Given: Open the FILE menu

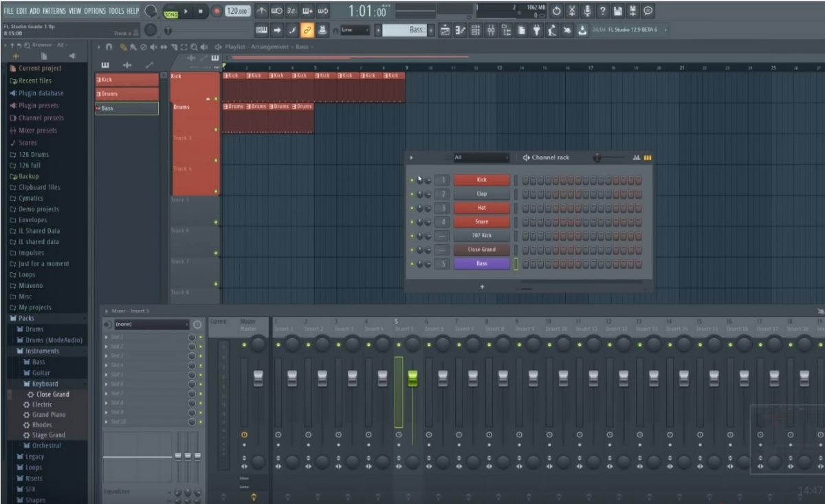Looking at the screenshot, I should tap(8, 11).
